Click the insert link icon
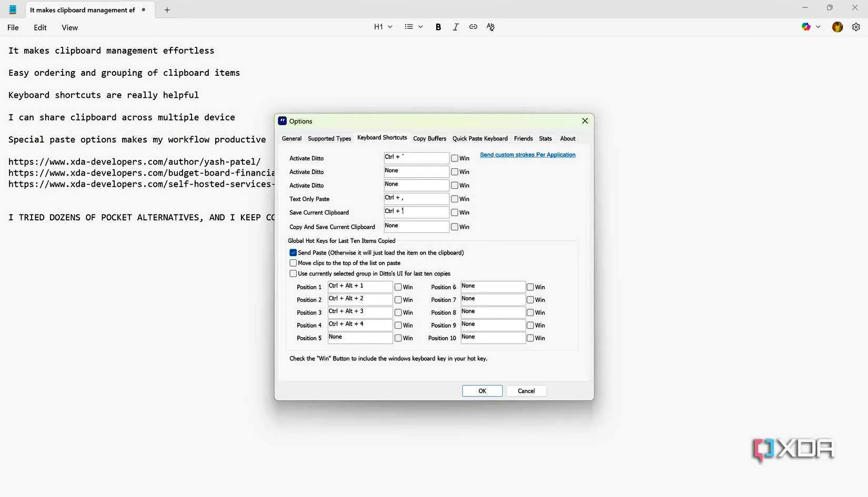 [473, 27]
